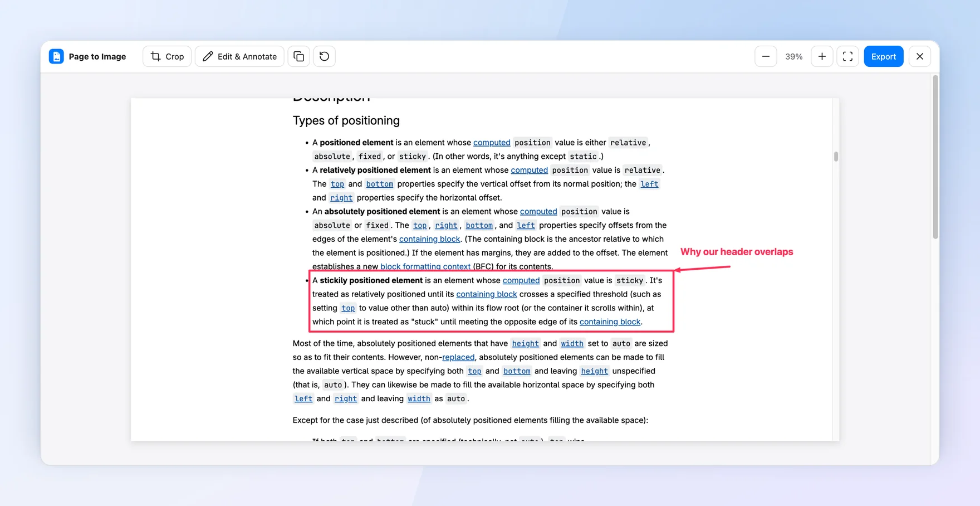Click 'bottom' link in absolutely positioned bullet
This screenshot has height=506, width=980.
479,225
